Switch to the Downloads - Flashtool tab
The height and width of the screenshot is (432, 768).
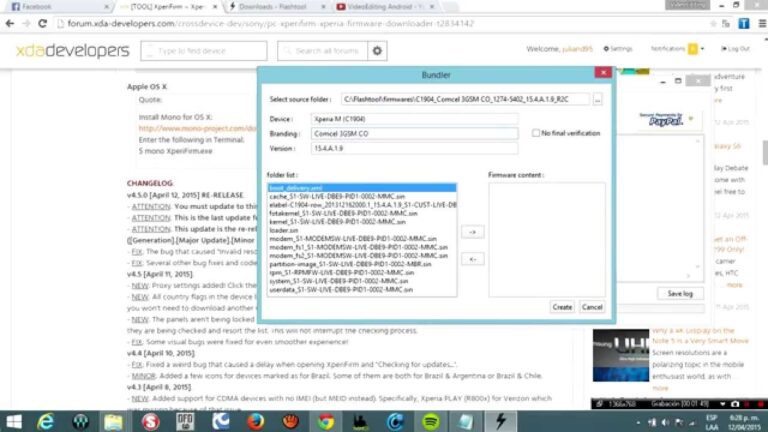click(277, 7)
